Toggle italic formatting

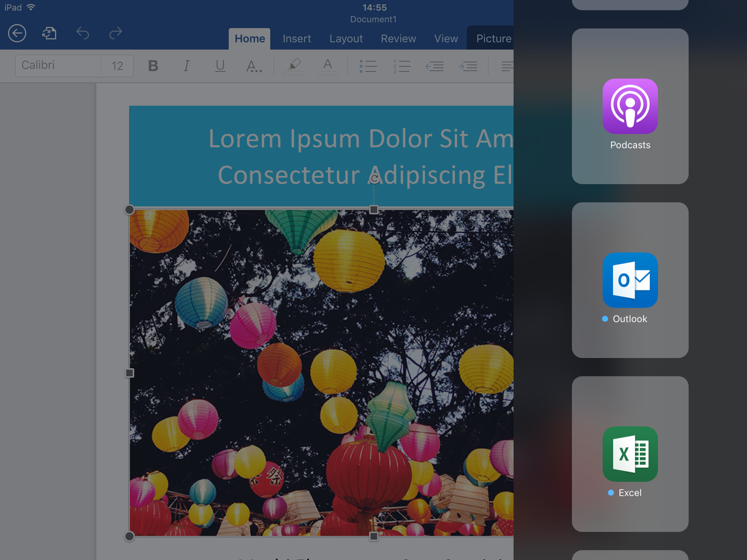click(x=186, y=66)
